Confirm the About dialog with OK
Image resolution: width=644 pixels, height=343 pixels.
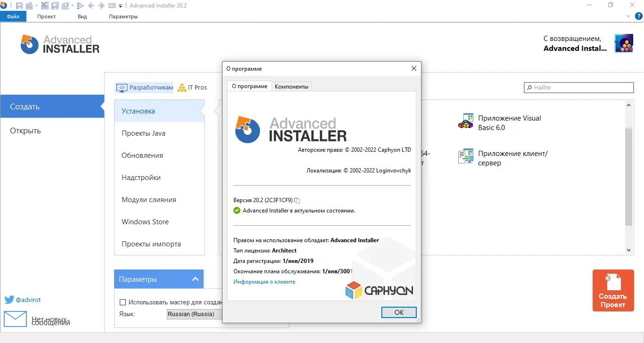[x=399, y=312]
